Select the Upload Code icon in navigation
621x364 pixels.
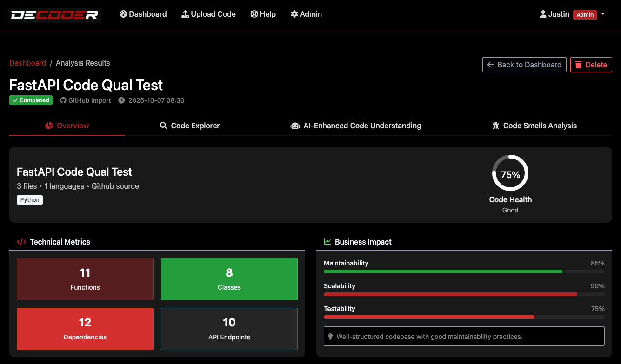pyautogui.click(x=185, y=14)
